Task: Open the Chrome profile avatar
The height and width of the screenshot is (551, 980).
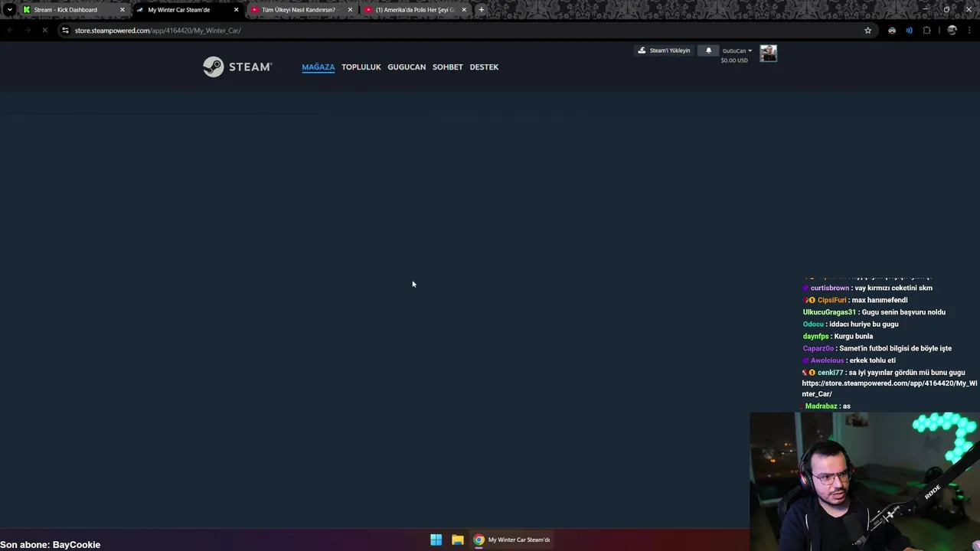Action: 952,31
